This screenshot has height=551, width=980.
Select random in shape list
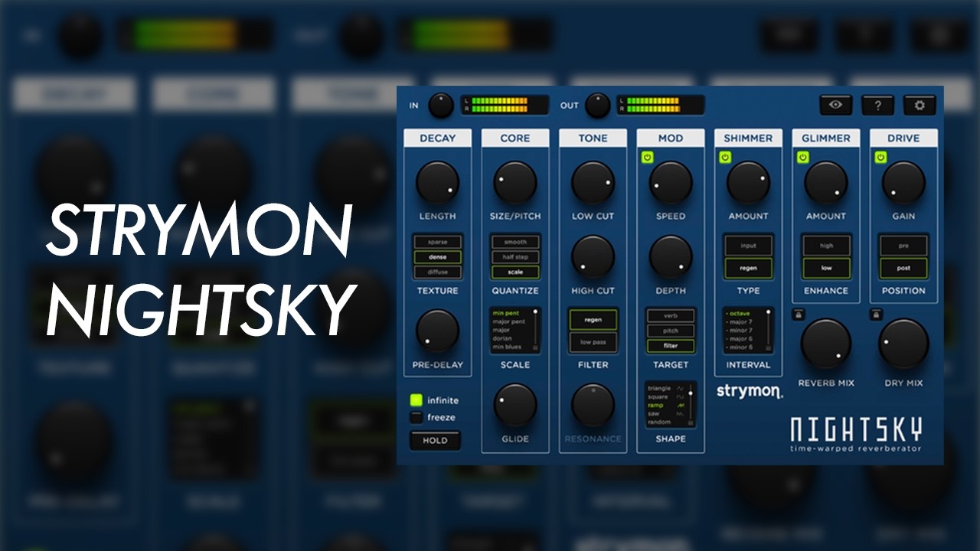tap(659, 422)
